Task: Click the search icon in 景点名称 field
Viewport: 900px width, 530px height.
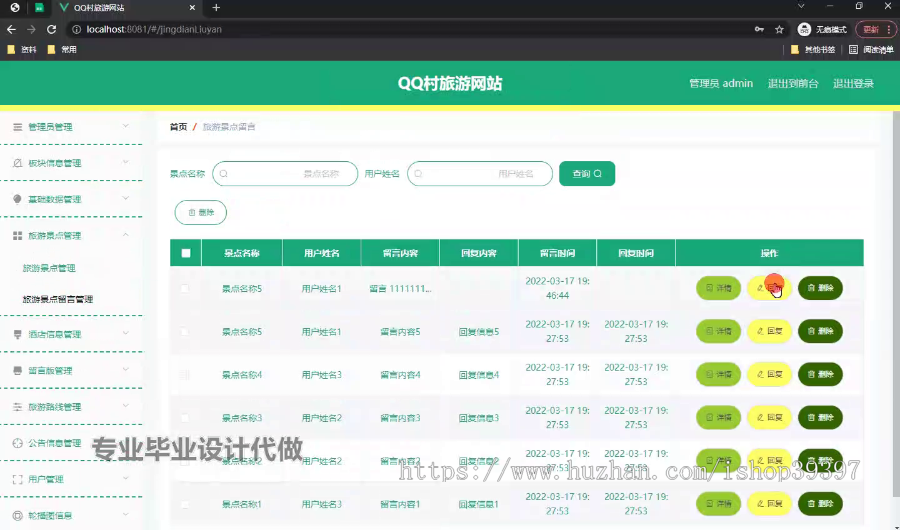Action: 224,173
